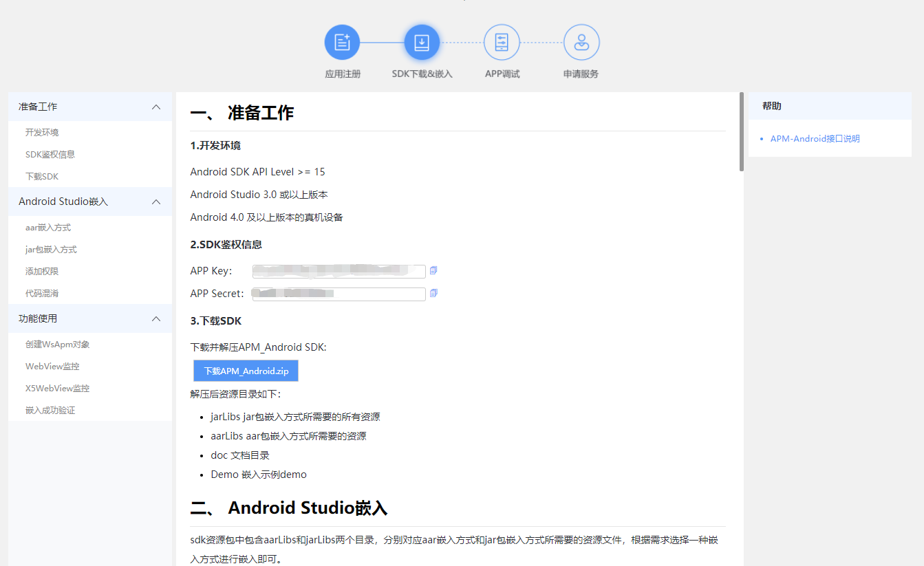Click the content area vertical scrollbar
924x566 pixels.
pyautogui.click(x=742, y=131)
